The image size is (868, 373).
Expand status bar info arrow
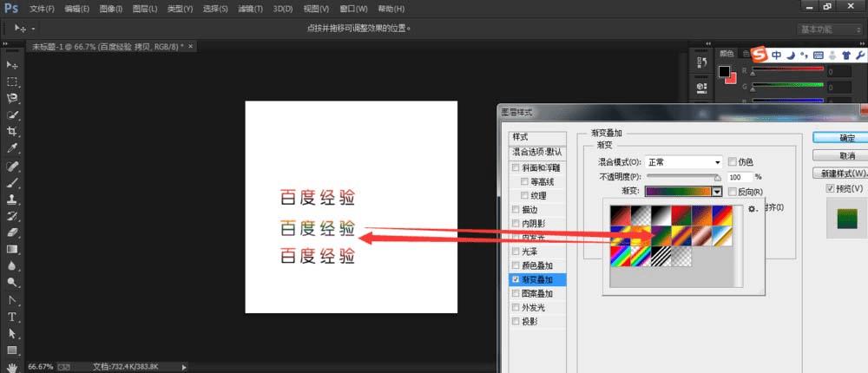184,367
